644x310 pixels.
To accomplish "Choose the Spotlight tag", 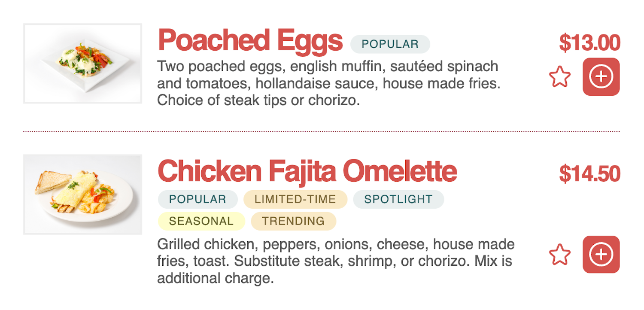I will tap(398, 199).
